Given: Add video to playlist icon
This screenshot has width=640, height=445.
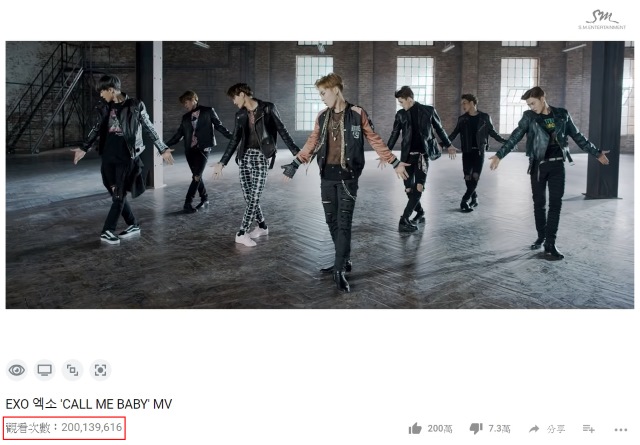Looking at the screenshot, I should point(589,429).
